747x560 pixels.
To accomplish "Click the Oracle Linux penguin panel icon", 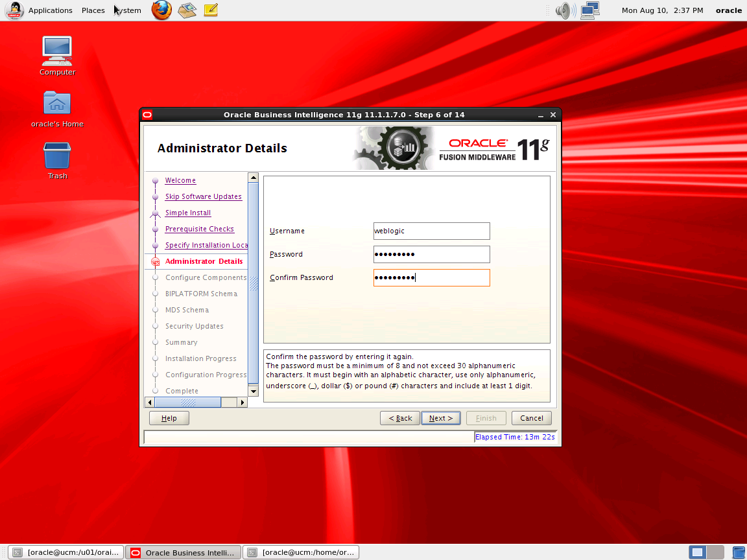I will point(14,10).
